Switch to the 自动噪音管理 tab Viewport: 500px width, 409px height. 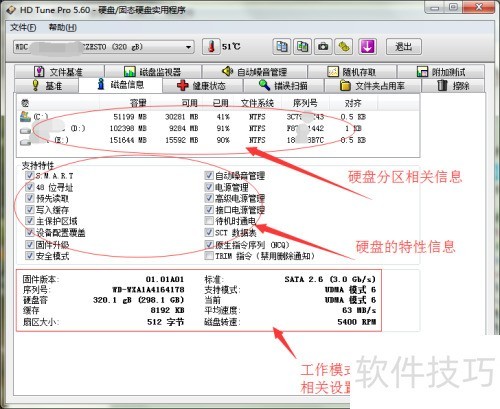[x=255, y=72]
